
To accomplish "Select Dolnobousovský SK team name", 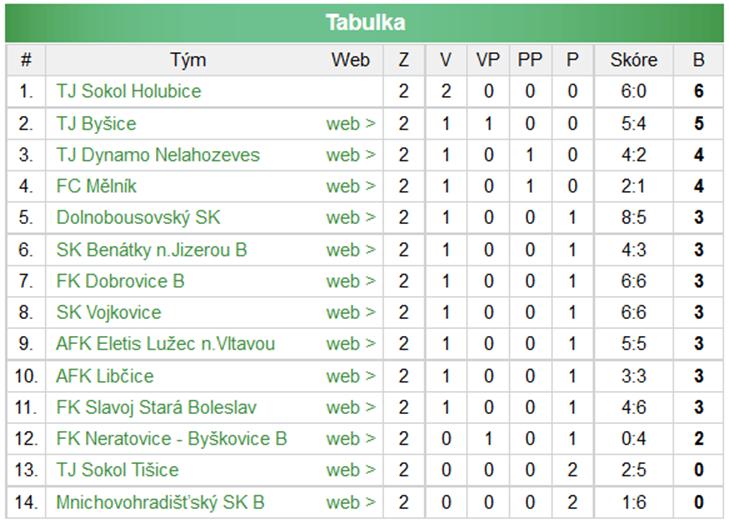I will point(138,218).
